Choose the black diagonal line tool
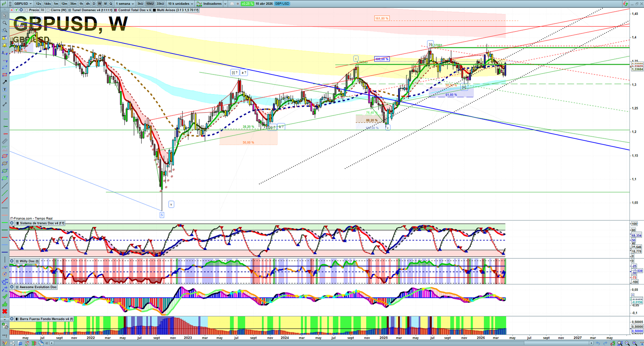644x346 pixels. click(x=4, y=185)
